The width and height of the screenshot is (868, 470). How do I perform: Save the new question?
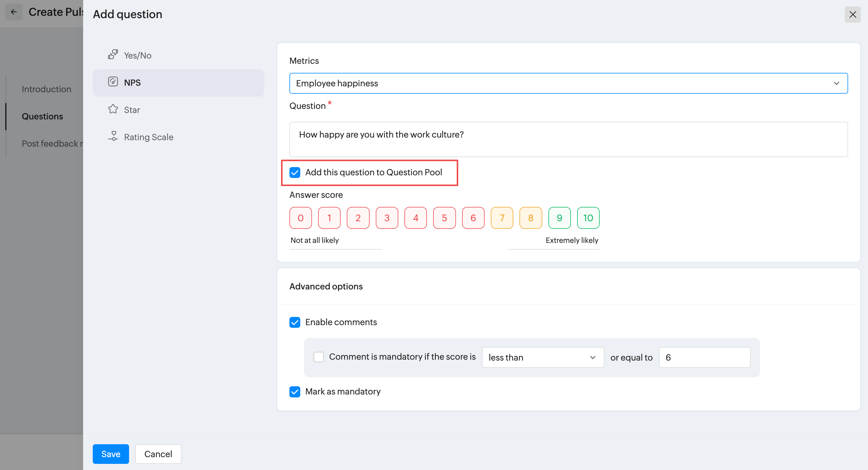(x=111, y=454)
